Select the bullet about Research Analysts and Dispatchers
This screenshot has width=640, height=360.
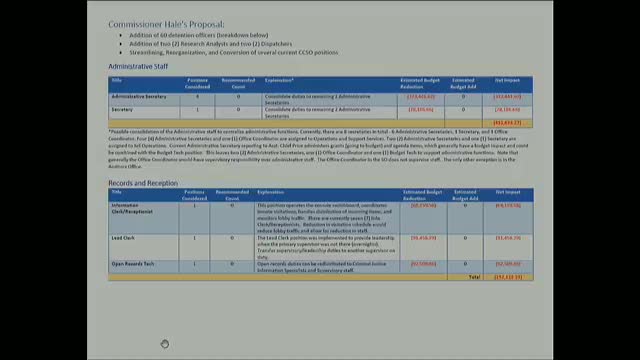click(x=211, y=44)
